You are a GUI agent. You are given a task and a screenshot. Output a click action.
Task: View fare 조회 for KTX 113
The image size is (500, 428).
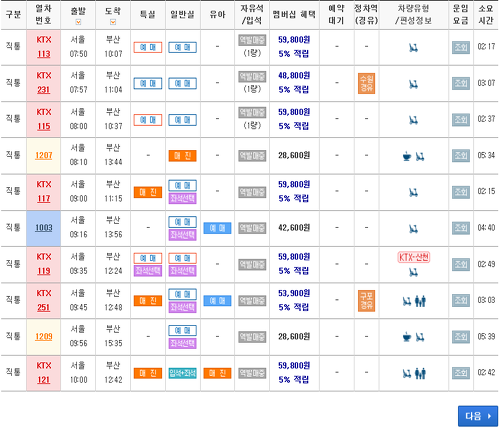(461, 47)
